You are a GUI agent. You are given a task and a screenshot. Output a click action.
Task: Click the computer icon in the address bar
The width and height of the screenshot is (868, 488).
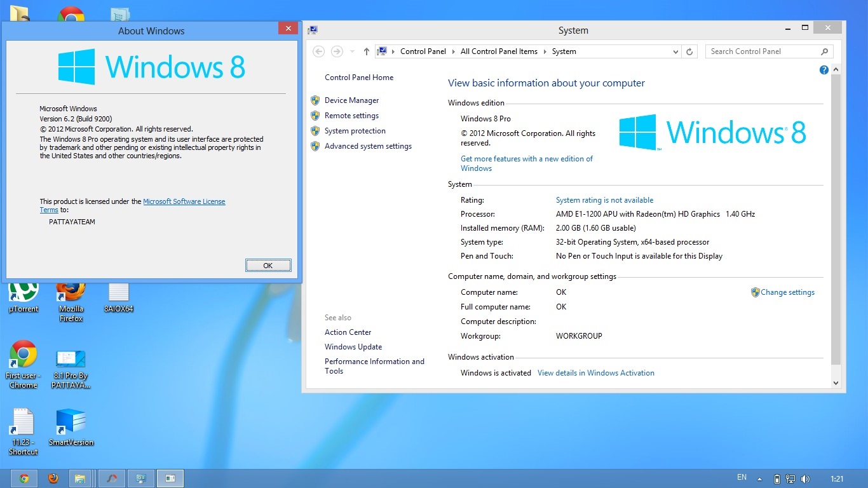pyautogui.click(x=382, y=51)
